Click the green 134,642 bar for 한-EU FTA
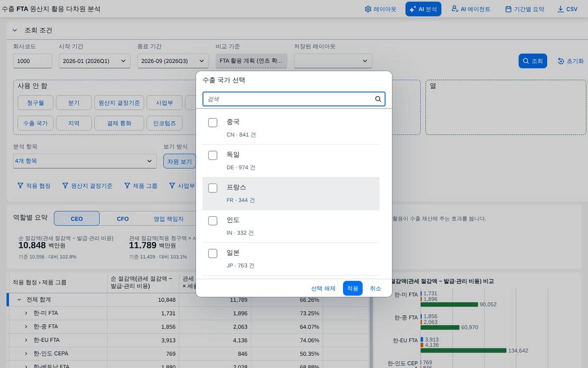The height and width of the screenshot is (368, 588). click(x=463, y=350)
